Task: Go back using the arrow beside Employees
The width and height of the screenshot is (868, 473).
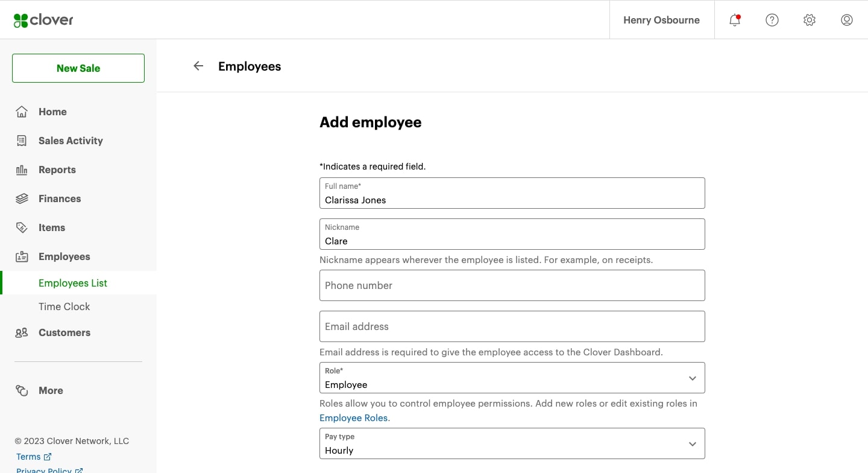Action: pyautogui.click(x=198, y=66)
